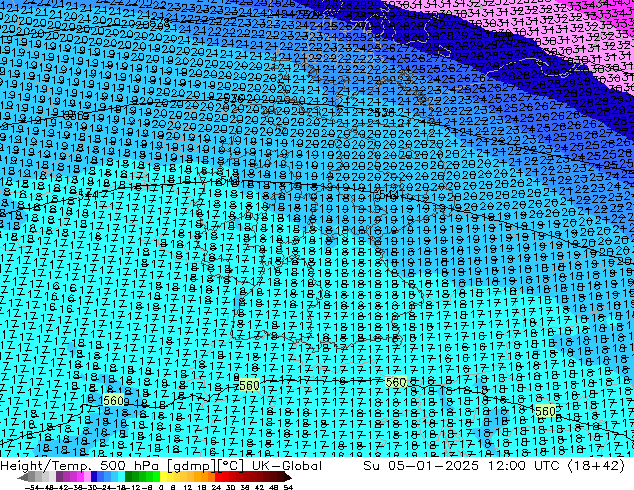The height and width of the screenshot is (490, 634).
Task: Click the "54" value at the scale's right end
Action: [x=288, y=488]
